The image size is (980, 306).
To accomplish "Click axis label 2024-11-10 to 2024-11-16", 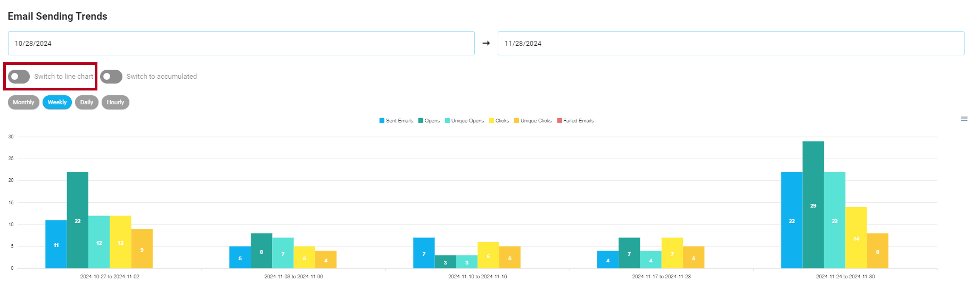I will pos(477,277).
